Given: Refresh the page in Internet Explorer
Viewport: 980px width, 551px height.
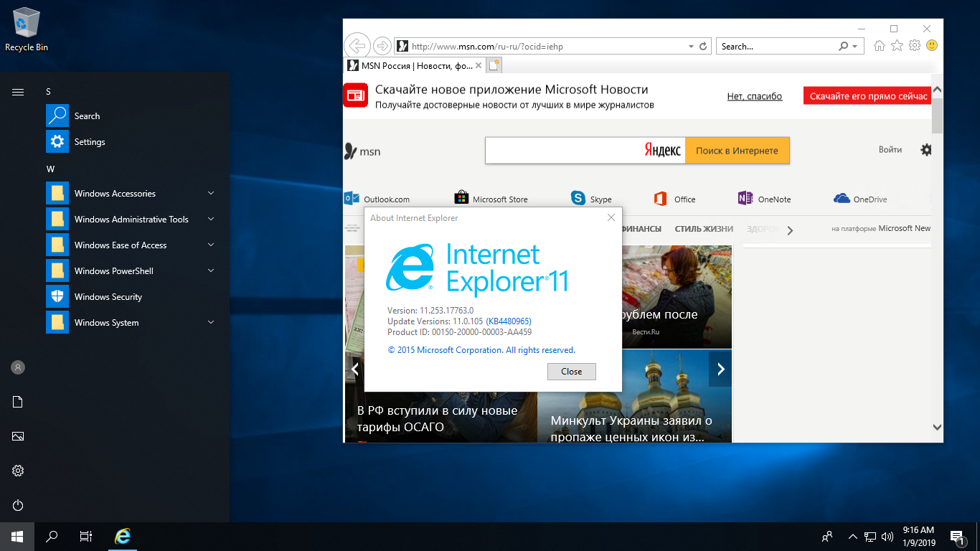Looking at the screenshot, I should pos(704,46).
